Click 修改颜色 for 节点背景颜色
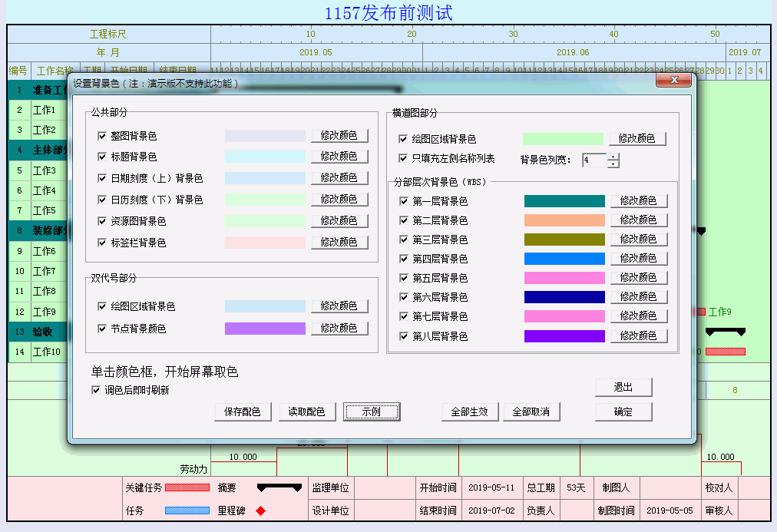 [339, 328]
